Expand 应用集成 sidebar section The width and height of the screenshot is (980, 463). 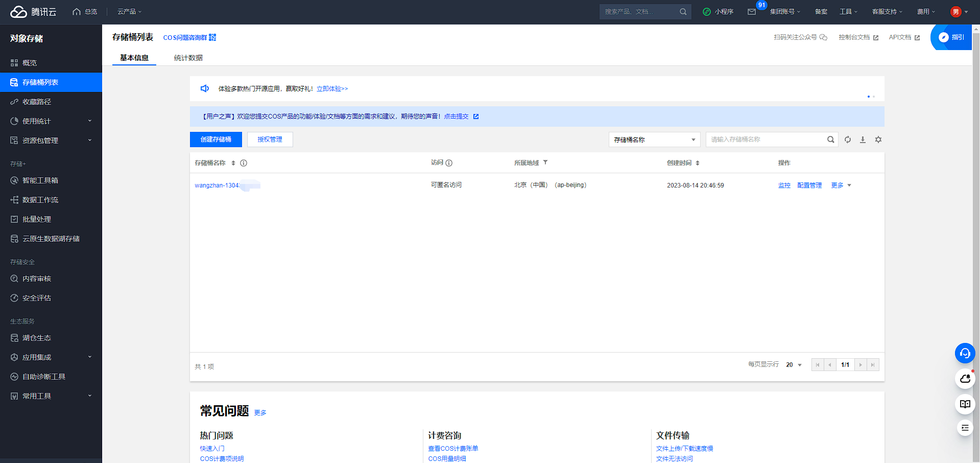pos(51,357)
